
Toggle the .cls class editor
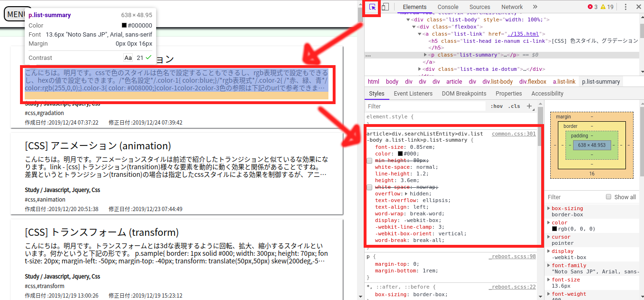point(514,106)
